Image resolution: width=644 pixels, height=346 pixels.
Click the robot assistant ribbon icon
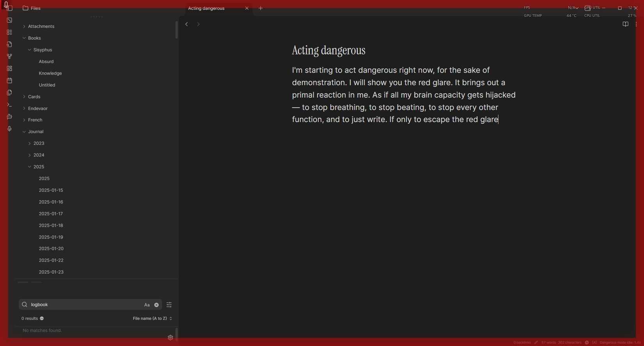[x=9, y=117]
